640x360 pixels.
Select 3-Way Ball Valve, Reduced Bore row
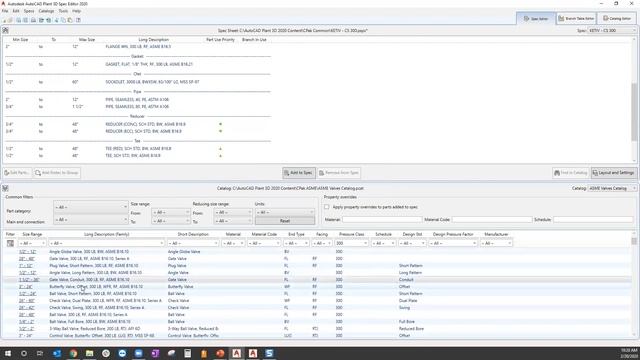click(316, 329)
